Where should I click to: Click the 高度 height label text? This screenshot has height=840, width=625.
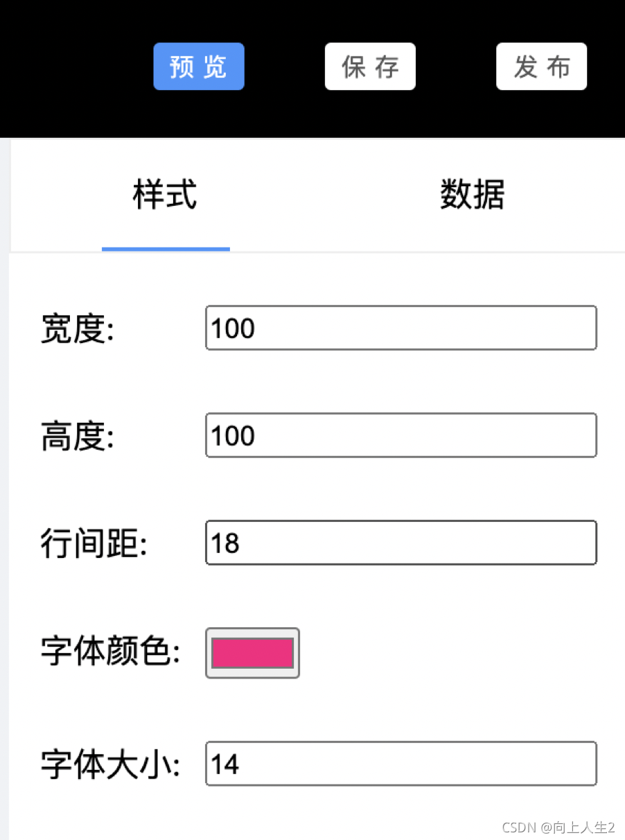(x=78, y=437)
